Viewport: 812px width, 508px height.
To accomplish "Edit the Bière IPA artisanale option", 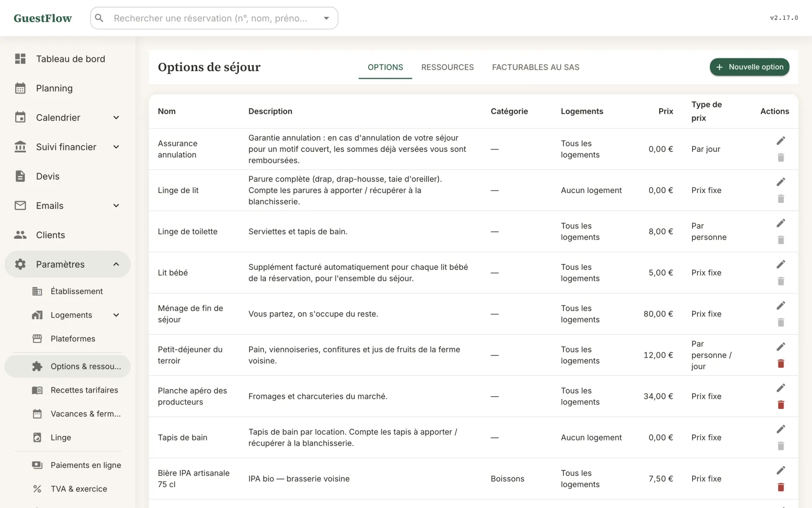I will [x=781, y=470].
